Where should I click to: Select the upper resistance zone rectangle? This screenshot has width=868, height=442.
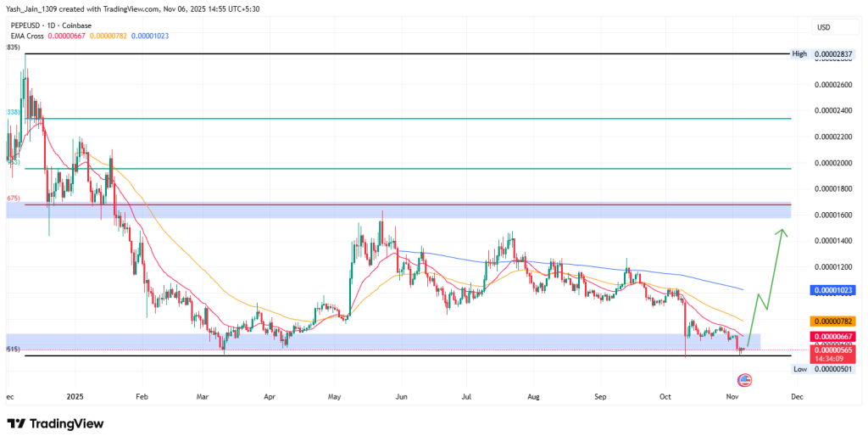[424, 210]
